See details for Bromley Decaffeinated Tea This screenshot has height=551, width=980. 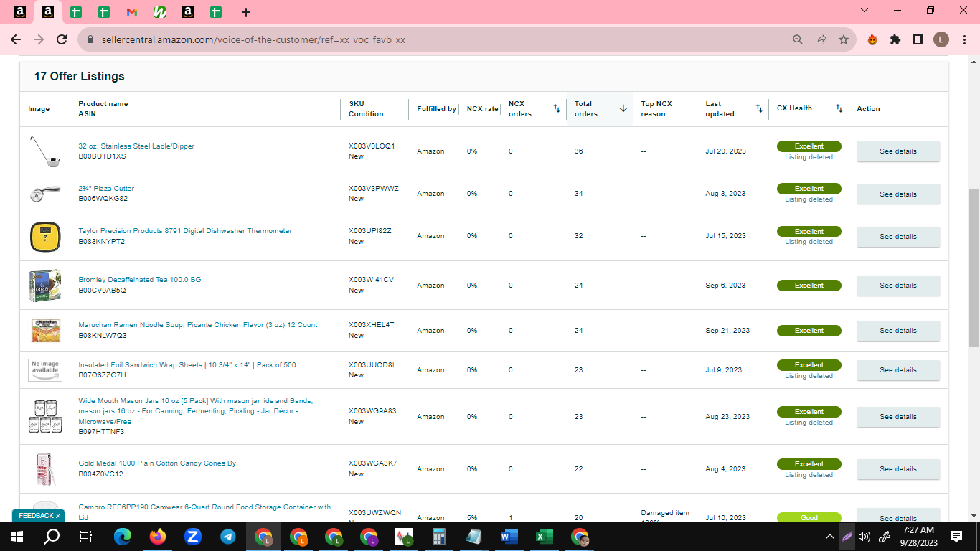898,286
